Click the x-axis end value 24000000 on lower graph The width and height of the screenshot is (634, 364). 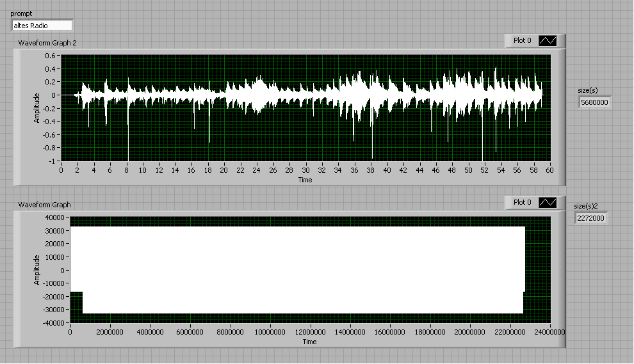pos(549,332)
